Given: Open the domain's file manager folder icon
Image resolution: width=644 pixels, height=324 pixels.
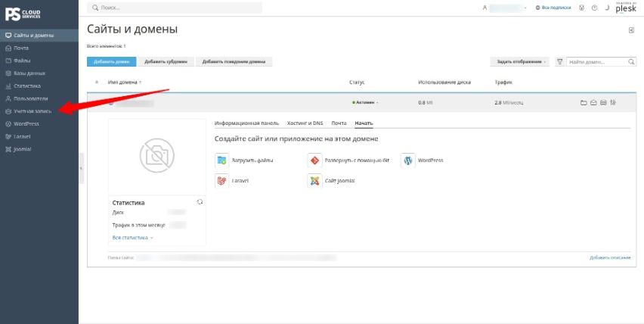Looking at the screenshot, I should pyautogui.click(x=584, y=103).
